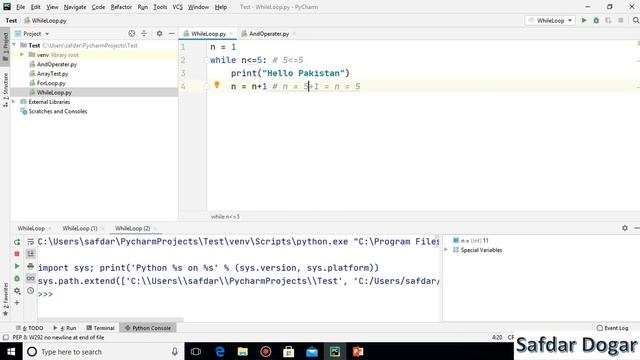Open console history clock icon
Image resolution: width=640 pixels, height=360 pixels.
tap(31, 291)
